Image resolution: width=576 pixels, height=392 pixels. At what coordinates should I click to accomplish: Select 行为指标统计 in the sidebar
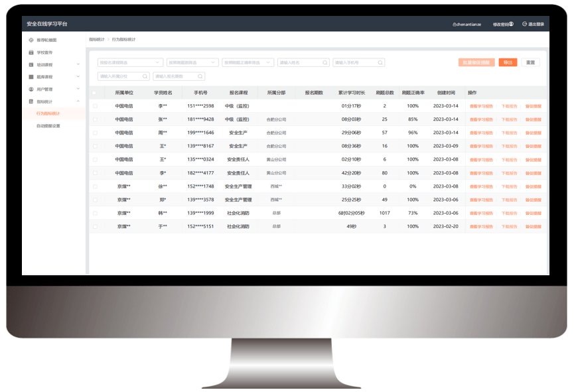48,113
